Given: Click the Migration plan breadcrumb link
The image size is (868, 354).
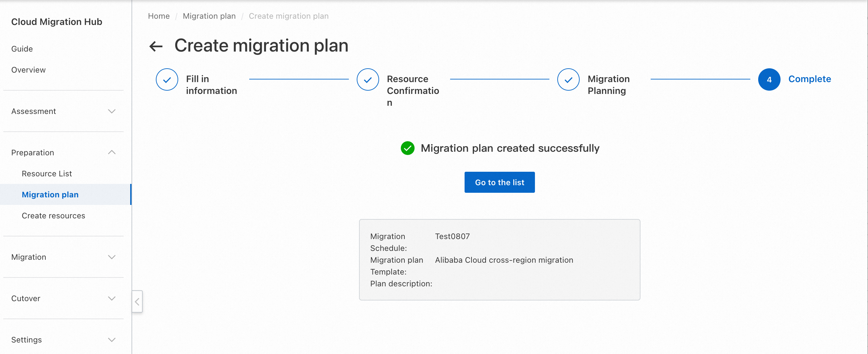Looking at the screenshot, I should pyautogui.click(x=209, y=16).
